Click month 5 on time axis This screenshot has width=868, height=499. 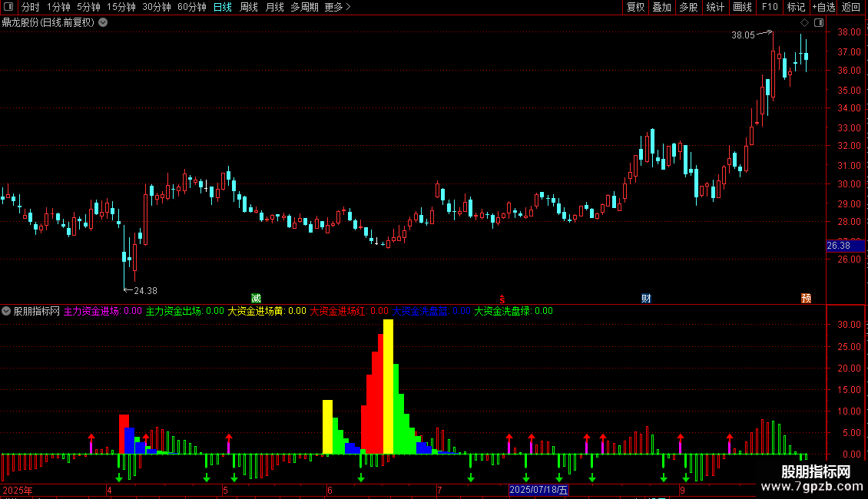(225, 491)
